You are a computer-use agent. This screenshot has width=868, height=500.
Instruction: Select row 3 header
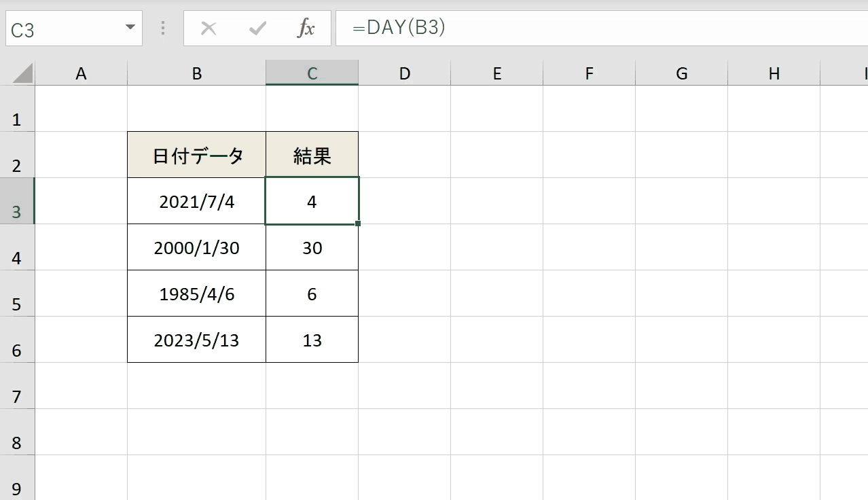pyautogui.click(x=17, y=201)
